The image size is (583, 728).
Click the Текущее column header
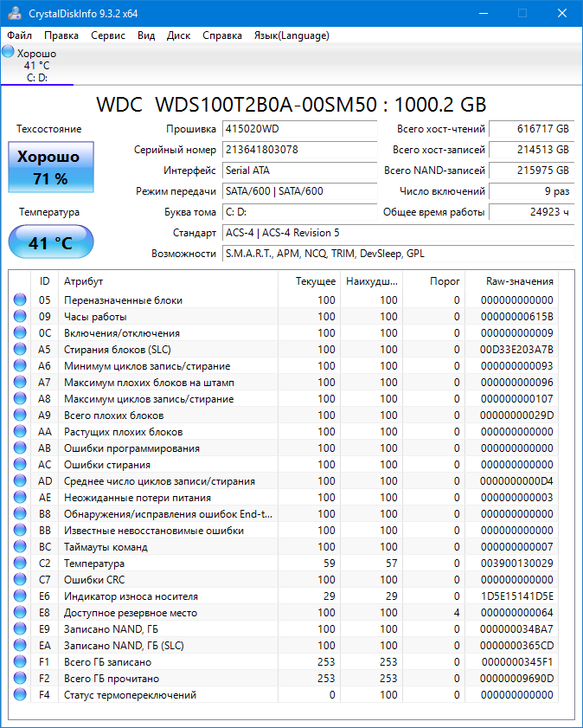click(309, 280)
